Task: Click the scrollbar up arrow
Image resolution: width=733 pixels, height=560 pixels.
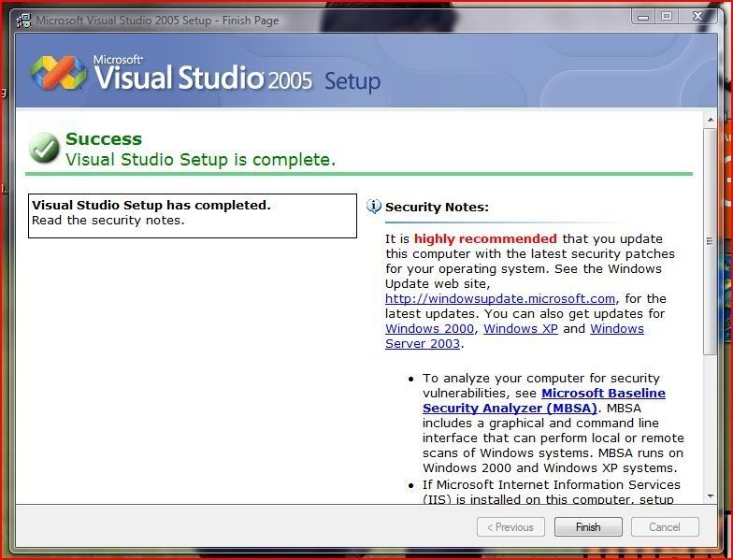Action: pos(711,120)
